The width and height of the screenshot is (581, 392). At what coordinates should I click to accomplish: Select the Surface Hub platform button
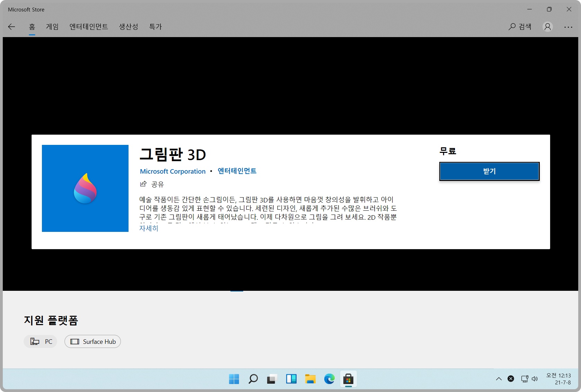pos(93,341)
